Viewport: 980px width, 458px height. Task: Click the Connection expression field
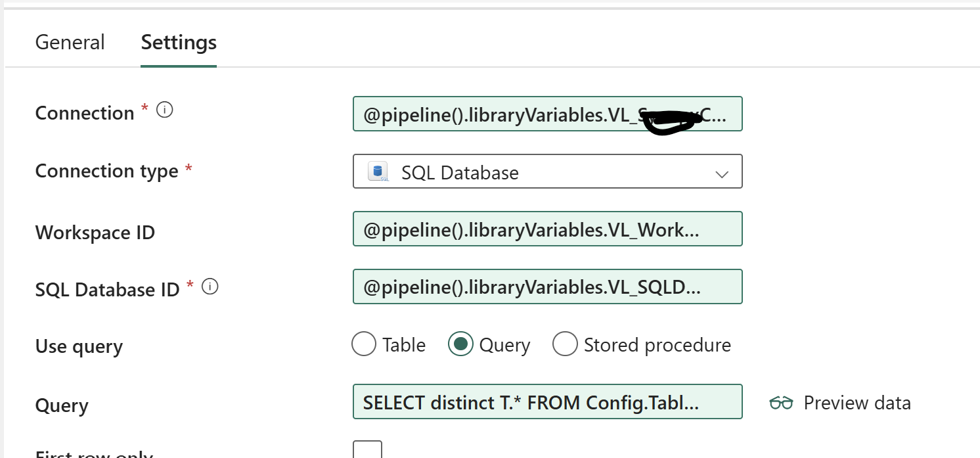point(548,114)
